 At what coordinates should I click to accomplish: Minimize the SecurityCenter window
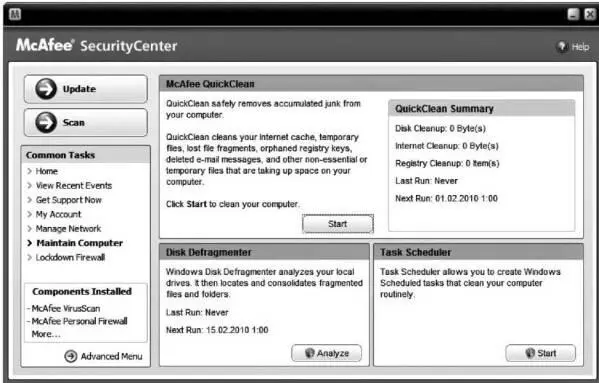point(573,14)
